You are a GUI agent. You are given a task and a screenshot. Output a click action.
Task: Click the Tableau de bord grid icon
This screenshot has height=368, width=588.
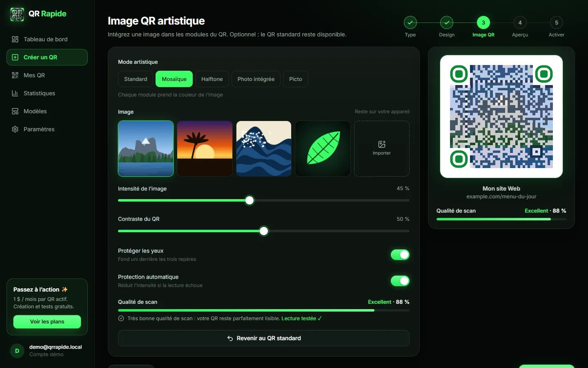[15, 39]
